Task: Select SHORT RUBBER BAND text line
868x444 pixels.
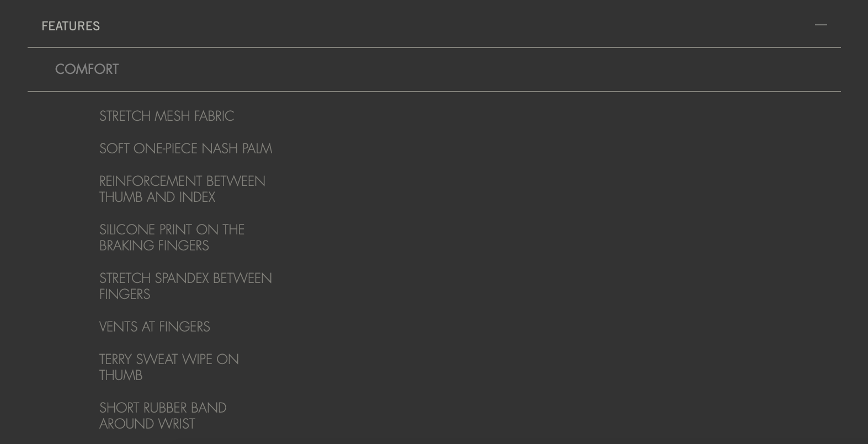Action: 163,408
